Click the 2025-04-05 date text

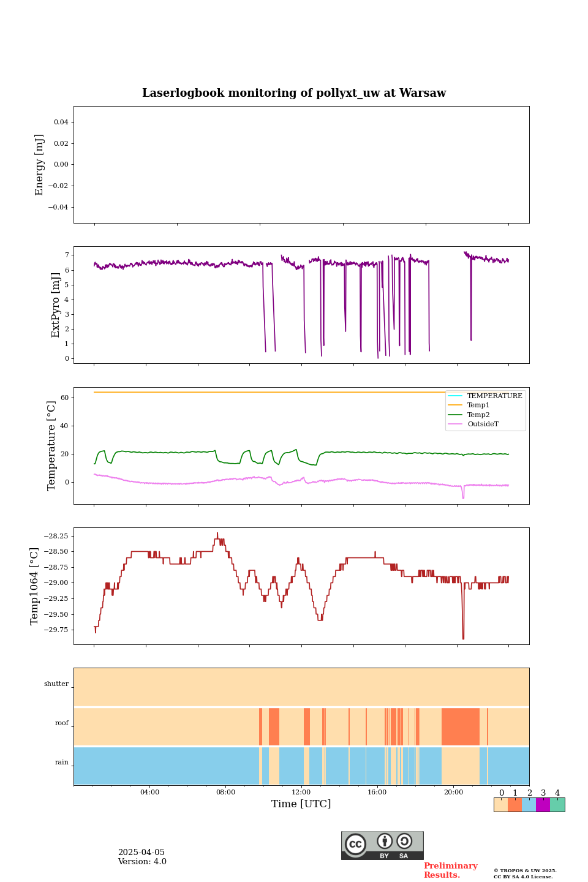tap(141, 853)
